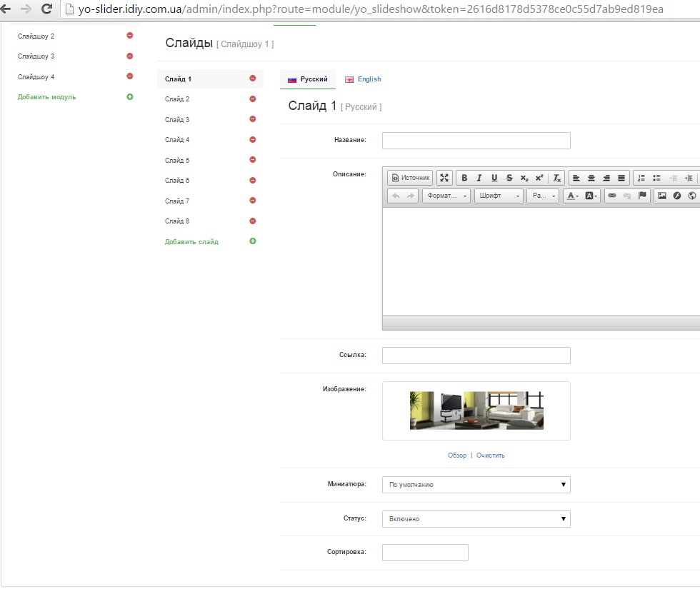
Task: Apply subscript formatting
Action: [x=524, y=178]
